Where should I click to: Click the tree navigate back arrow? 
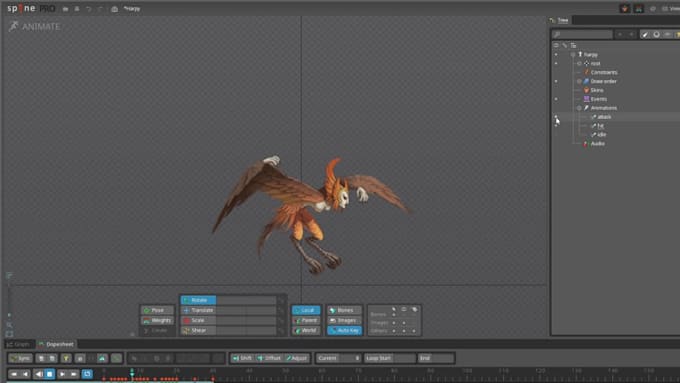click(x=620, y=34)
